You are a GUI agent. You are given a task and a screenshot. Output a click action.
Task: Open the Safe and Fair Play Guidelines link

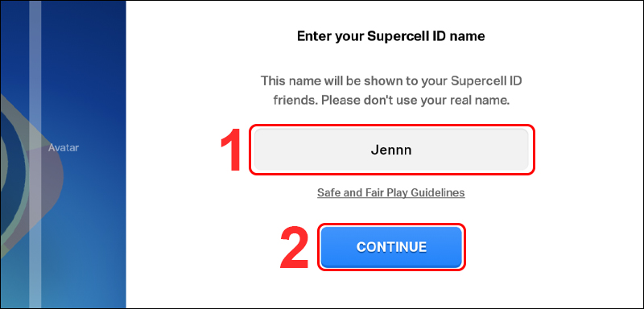click(391, 192)
